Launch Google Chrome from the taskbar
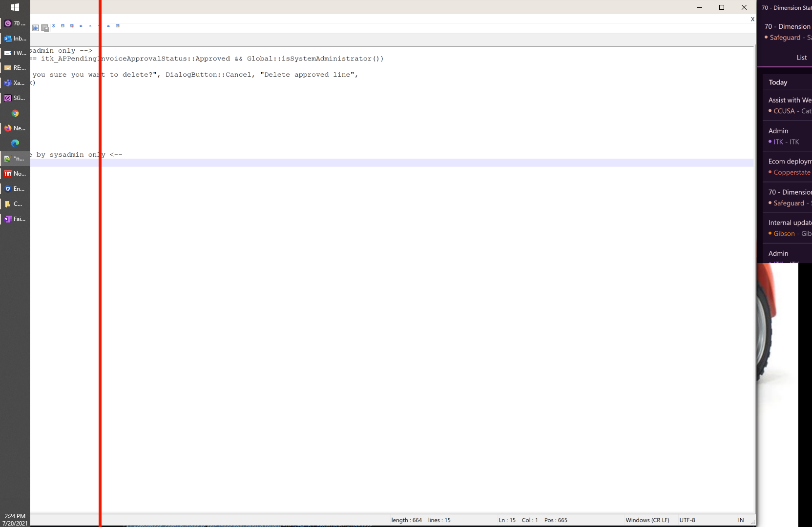 coord(15,113)
